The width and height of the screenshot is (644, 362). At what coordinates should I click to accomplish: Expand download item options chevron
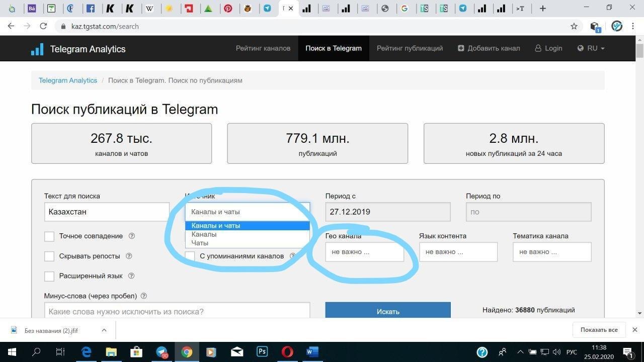(104, 330)
